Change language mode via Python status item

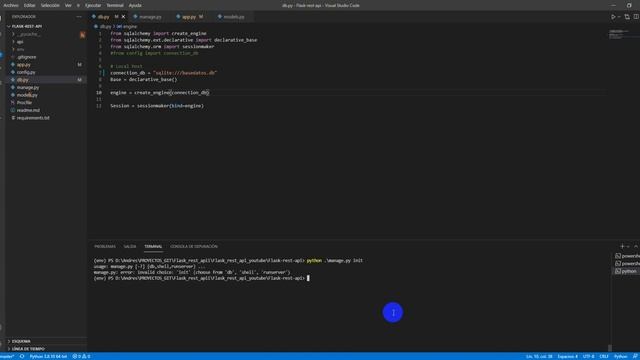(x=620, y=356)
